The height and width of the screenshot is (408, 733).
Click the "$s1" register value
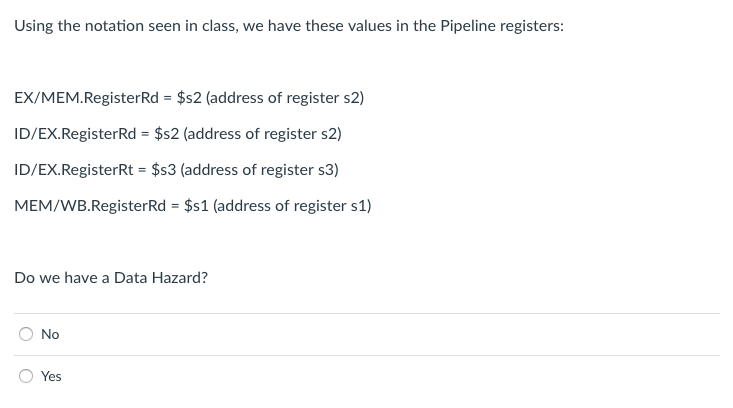coord(197,206)
